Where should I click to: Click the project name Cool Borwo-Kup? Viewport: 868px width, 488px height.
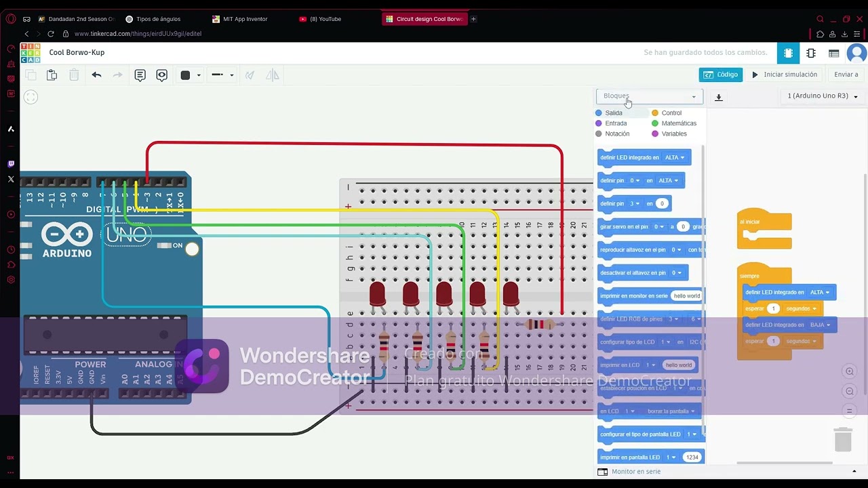(x=77, y=52)
